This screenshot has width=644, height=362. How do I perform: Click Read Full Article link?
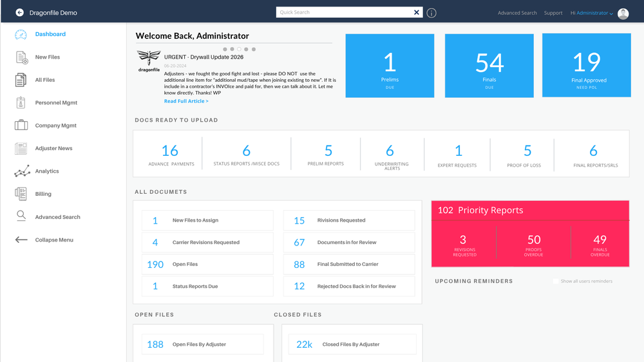click(186, 101)
